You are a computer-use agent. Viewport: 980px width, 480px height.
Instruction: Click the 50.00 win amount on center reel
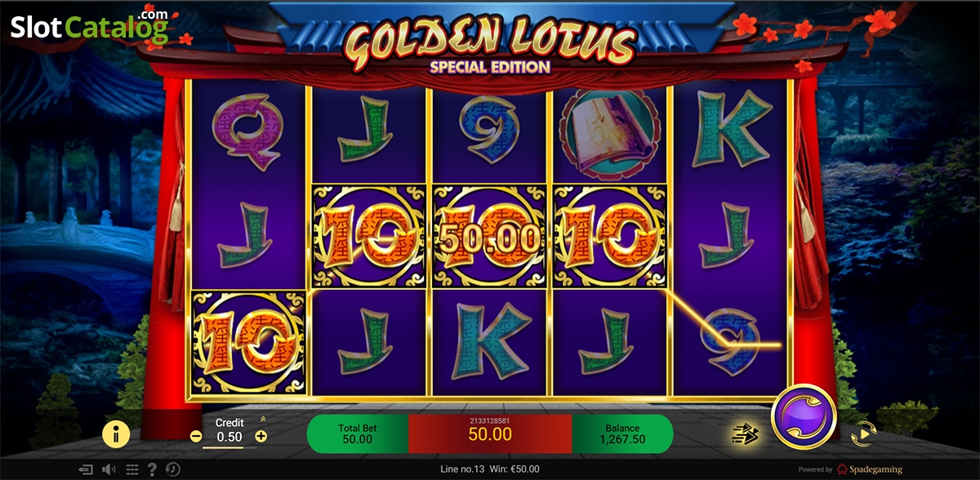coord(489,239)
